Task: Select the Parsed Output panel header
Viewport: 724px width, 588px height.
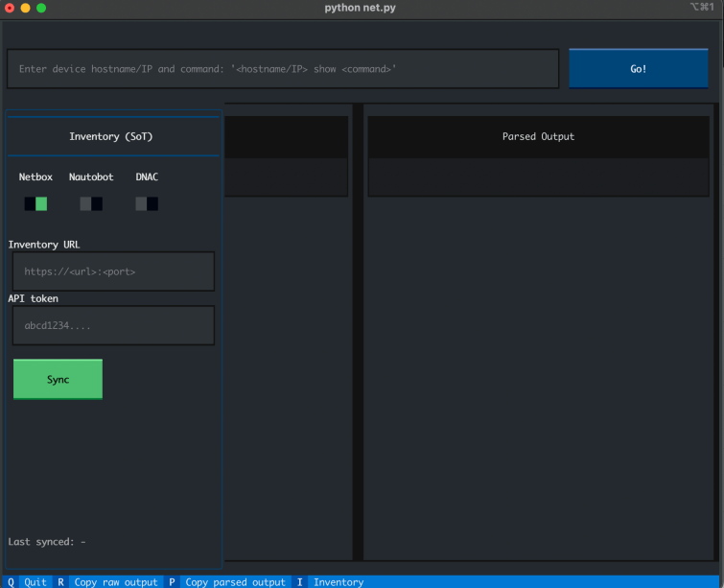Action: [538, 137]
